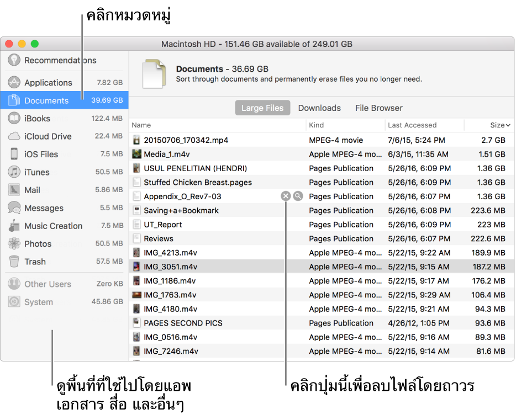Select the Music Creation label
Viewport: 516px width, 420px height.
coord(53,226)
